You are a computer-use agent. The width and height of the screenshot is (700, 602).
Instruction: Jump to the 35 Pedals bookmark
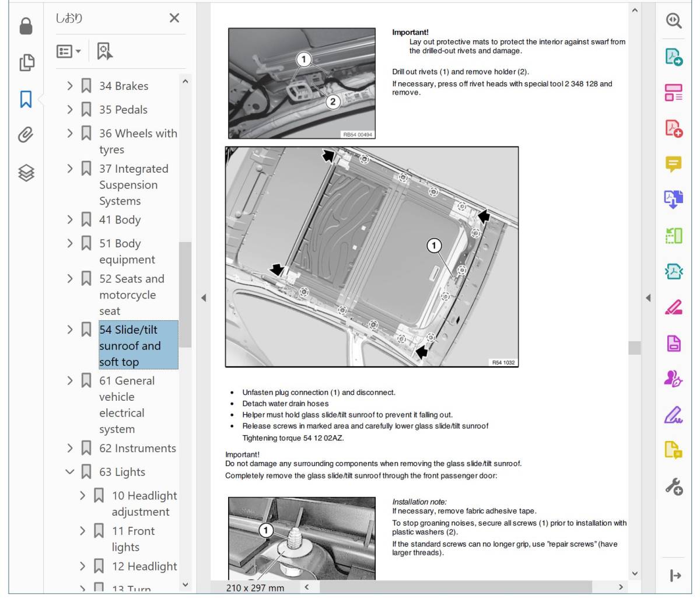(x=123, y=110)
